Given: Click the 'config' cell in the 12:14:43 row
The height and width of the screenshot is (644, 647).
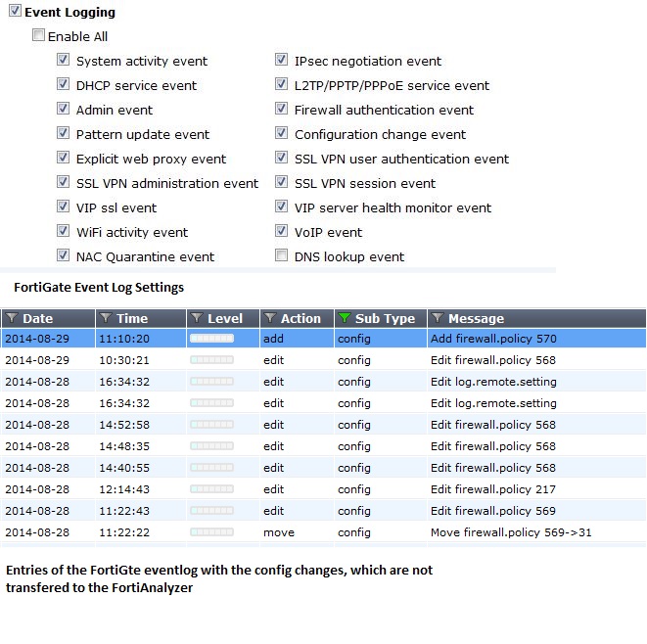Looking at the screenshot, I should (x=354, y=489).
